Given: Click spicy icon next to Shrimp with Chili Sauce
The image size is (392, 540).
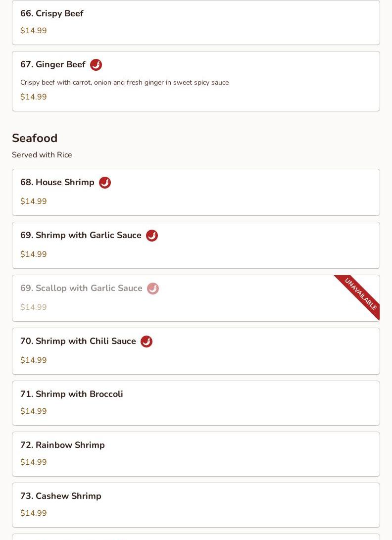Looking at the screenshot, I should pos(147,342).
